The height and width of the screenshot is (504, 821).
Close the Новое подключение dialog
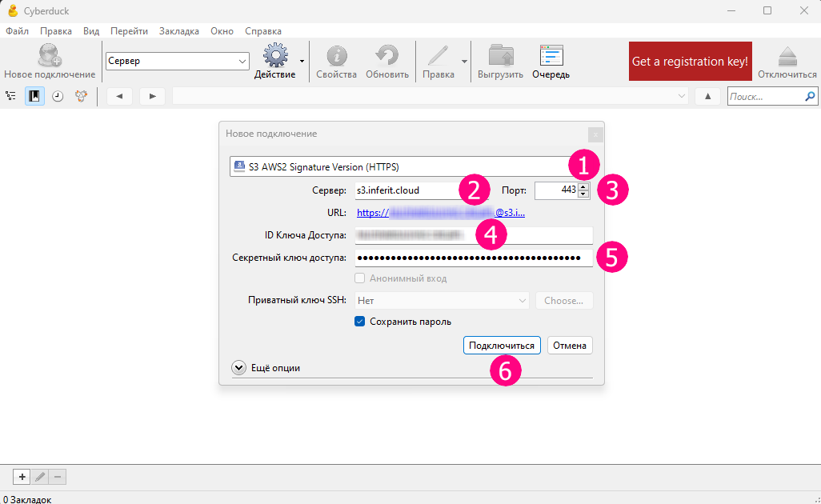tap(595, 134)
